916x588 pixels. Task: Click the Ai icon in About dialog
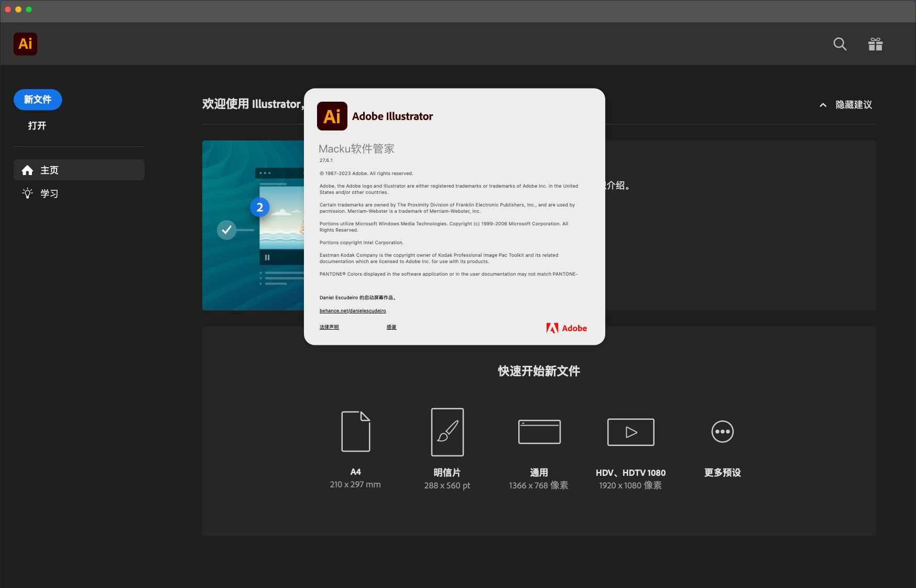(332, 116)
